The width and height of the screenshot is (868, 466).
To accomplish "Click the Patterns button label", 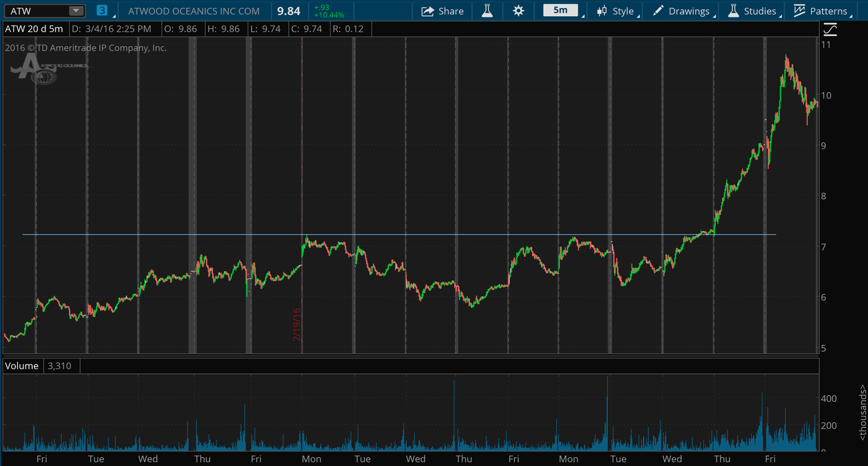I will [828, 11].
